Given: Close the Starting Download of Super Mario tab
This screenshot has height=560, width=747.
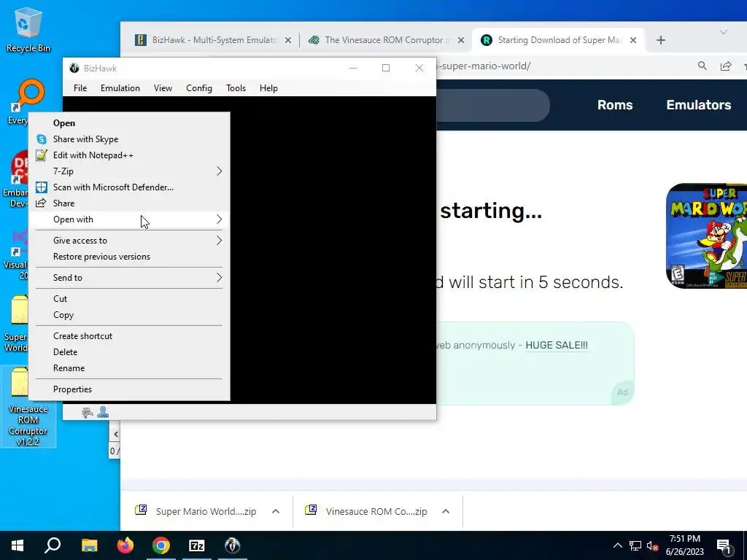Looking at the screenshot, I should (632, 40).
